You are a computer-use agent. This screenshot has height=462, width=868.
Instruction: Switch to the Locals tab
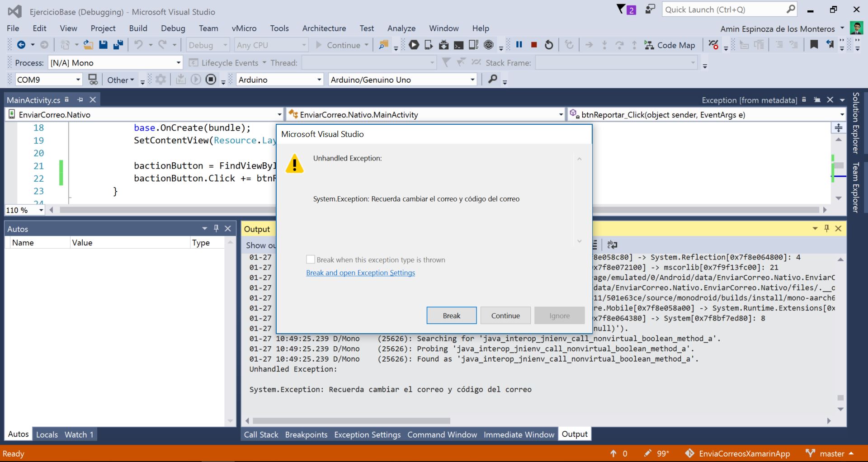tap(47, 434)
